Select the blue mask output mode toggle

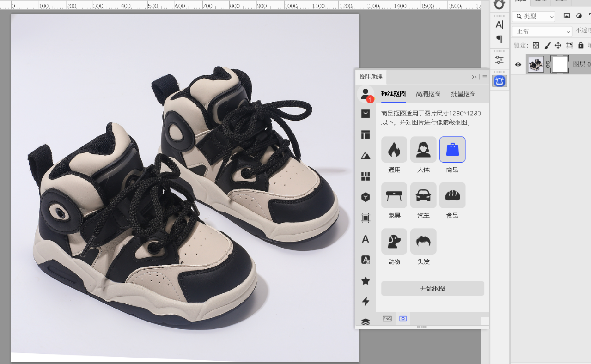click(403, 319)
